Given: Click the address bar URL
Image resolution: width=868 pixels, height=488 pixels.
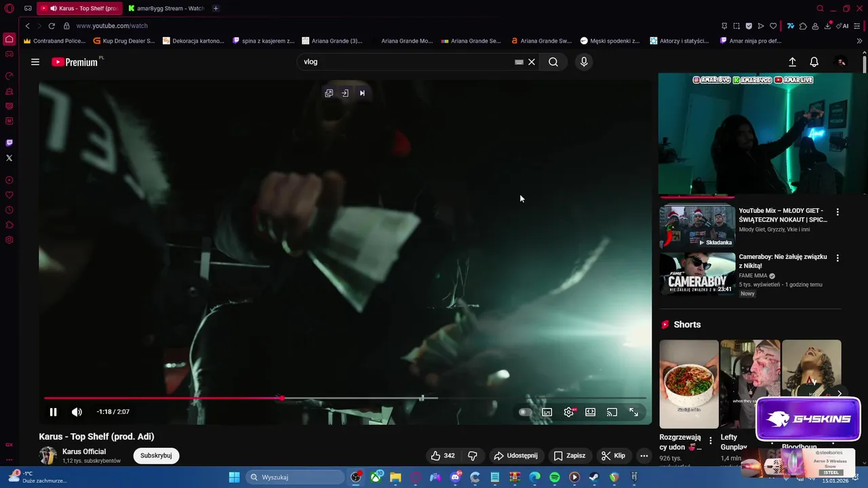Looking at the screenshot, I should point(112,26).
